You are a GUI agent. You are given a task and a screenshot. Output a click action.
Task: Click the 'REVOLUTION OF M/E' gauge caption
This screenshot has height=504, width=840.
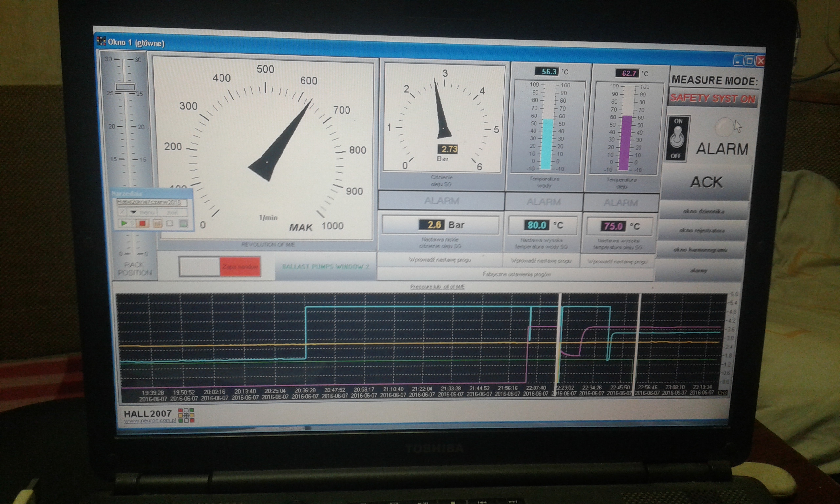[268, 244]
